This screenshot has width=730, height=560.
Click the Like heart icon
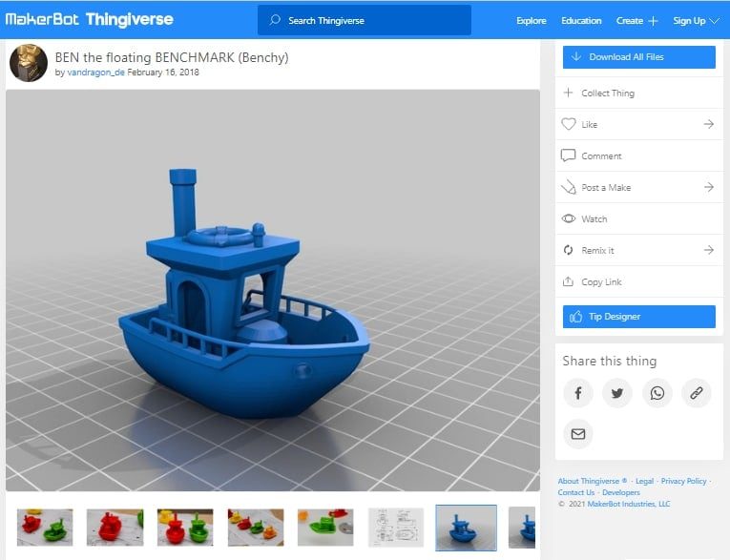coord(569,124)
